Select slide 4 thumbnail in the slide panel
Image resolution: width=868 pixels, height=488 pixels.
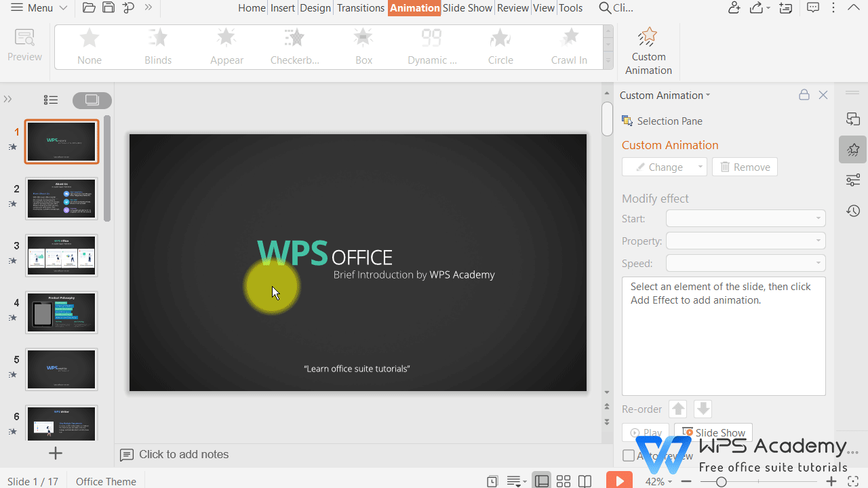(61, 312)
